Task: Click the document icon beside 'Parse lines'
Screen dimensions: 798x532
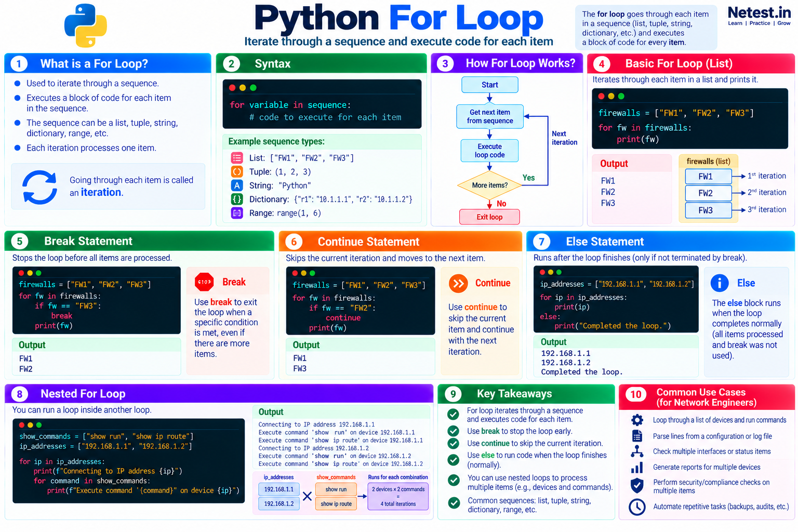Action: click(x=637, y=435)
